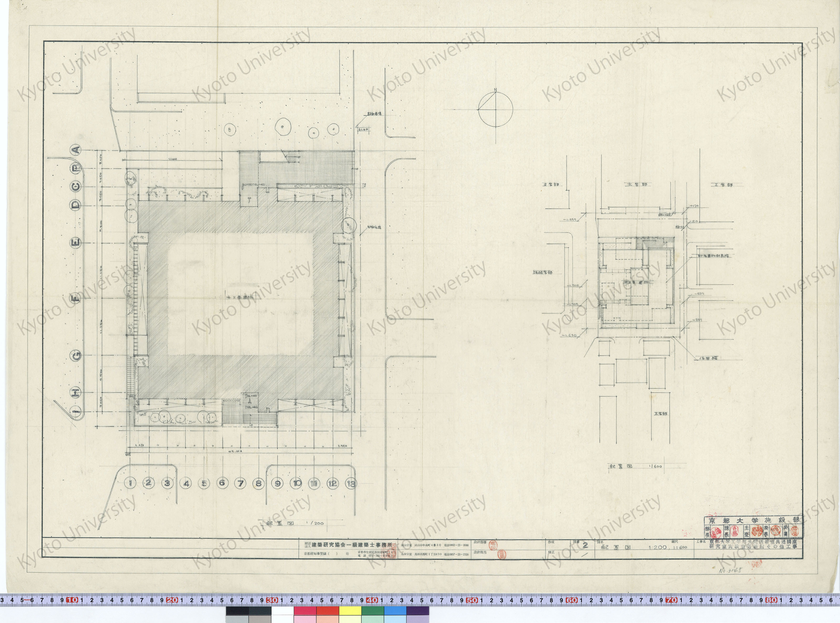Click grid column marker circle 13
This screenshot has width=840, height=623.
click(351, 484)
